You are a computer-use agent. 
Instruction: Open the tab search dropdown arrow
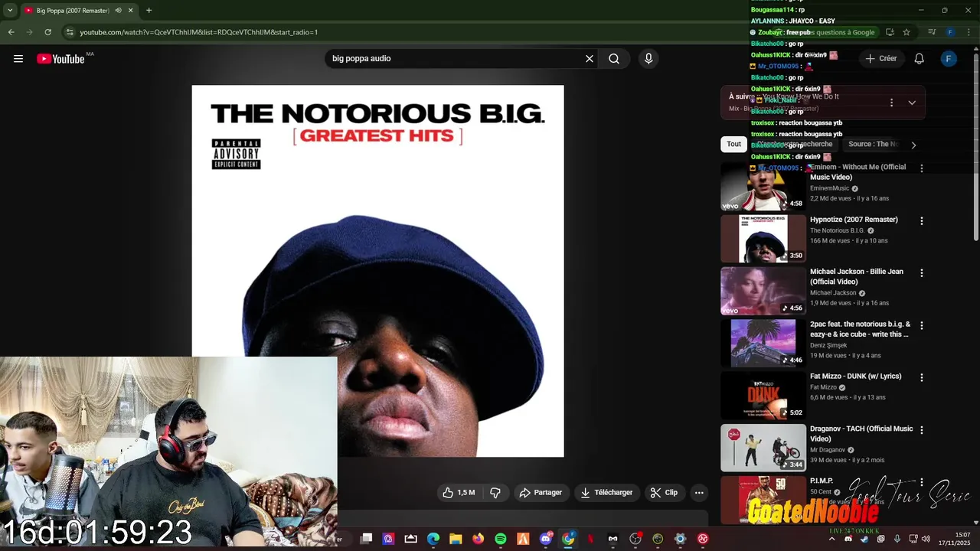[x=10, y=11]
